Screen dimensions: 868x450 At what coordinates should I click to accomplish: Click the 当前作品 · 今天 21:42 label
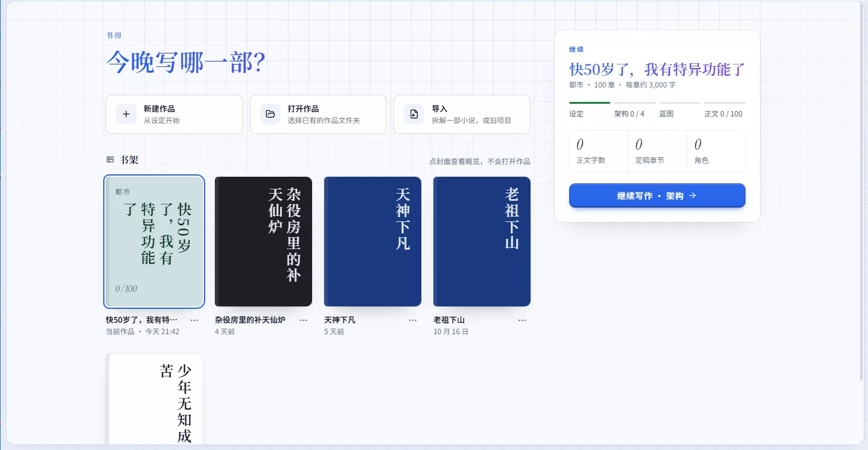point(142,332)
